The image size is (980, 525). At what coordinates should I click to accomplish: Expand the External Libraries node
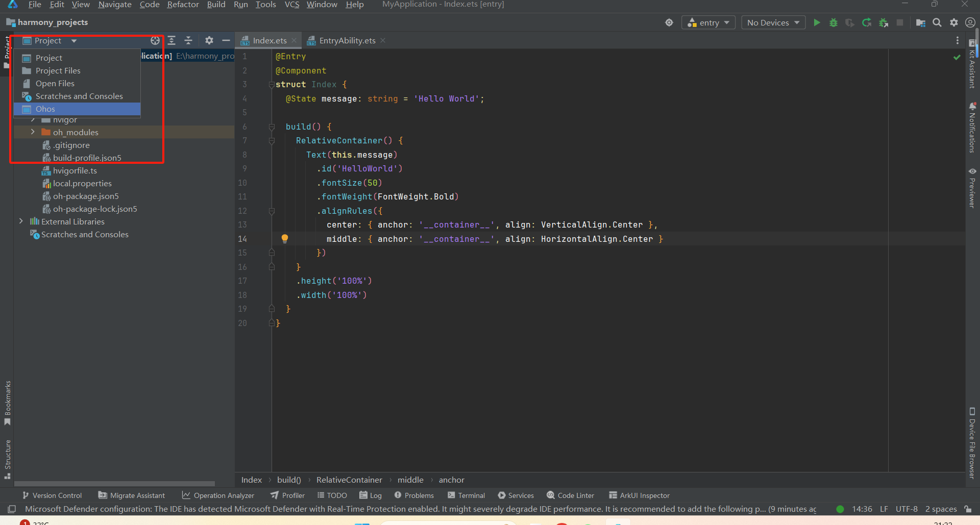click(x=21, y=221)
